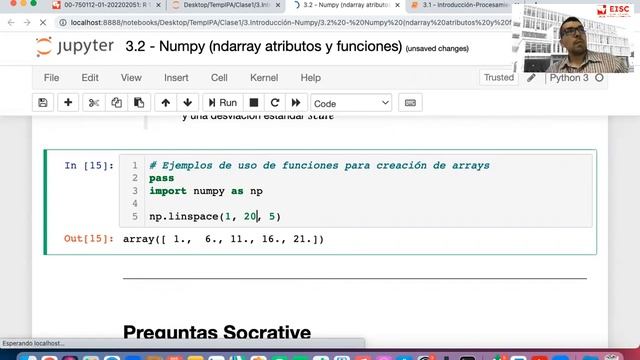Open the command palette keyboard icon

point(410,103)
